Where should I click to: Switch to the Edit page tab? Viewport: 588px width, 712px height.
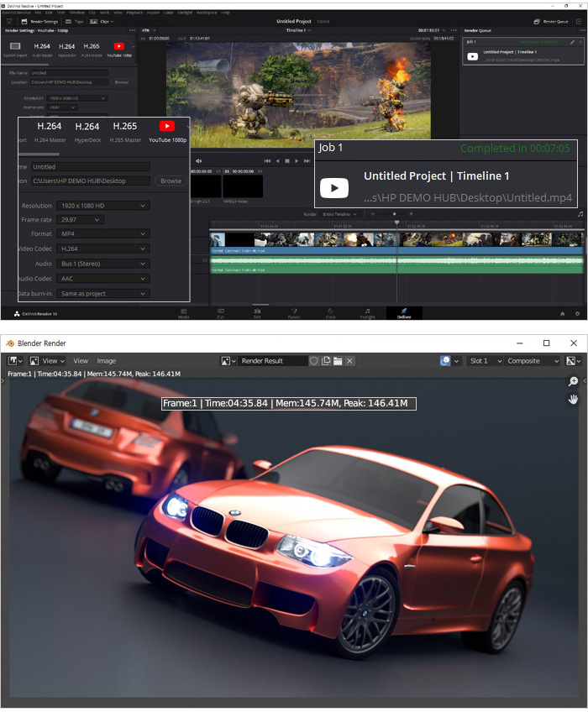tap(257, 313)
